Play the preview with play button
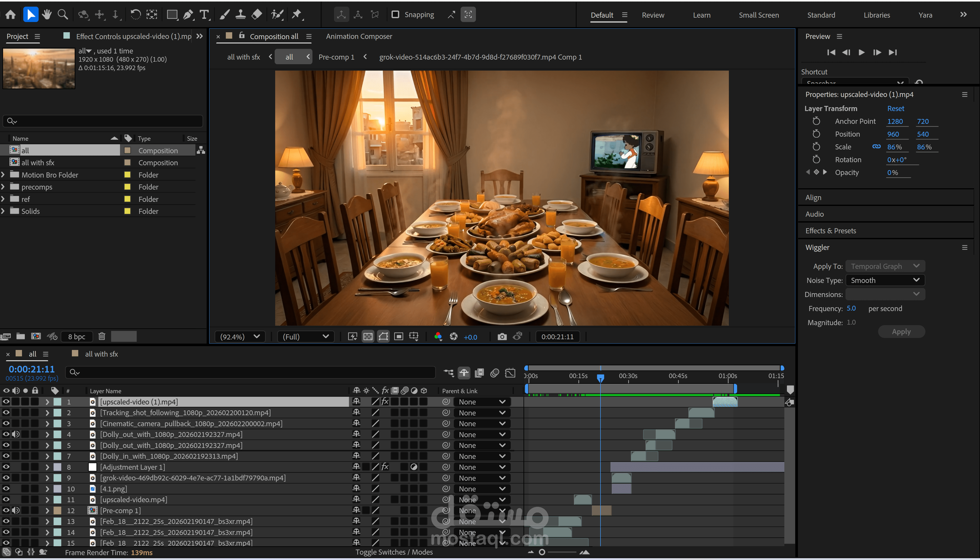The image size is (980, 560). pos(861,52)
